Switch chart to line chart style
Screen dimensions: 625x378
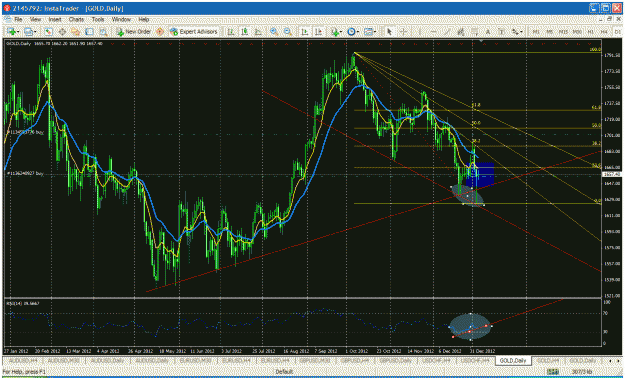pos(258,32)
